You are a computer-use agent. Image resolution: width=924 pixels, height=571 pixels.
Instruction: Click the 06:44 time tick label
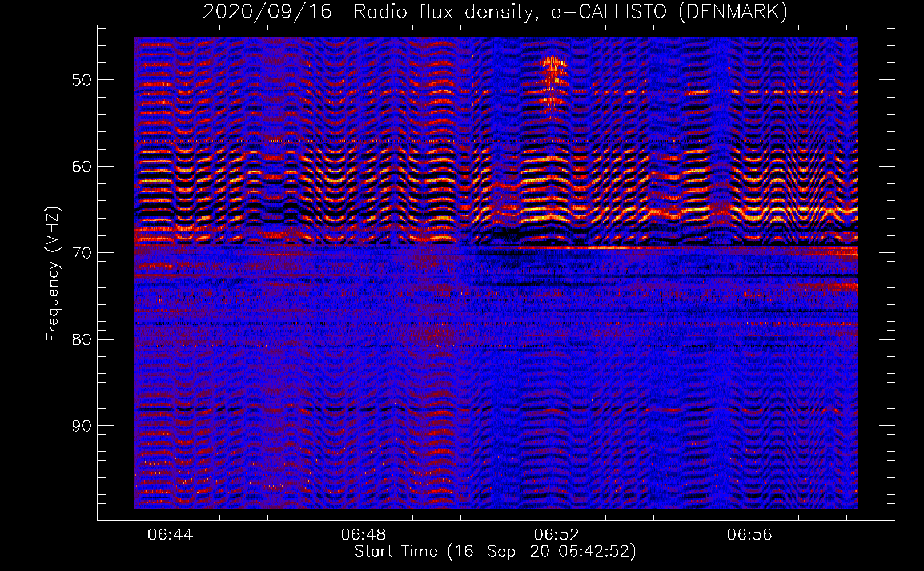[170, 535]
